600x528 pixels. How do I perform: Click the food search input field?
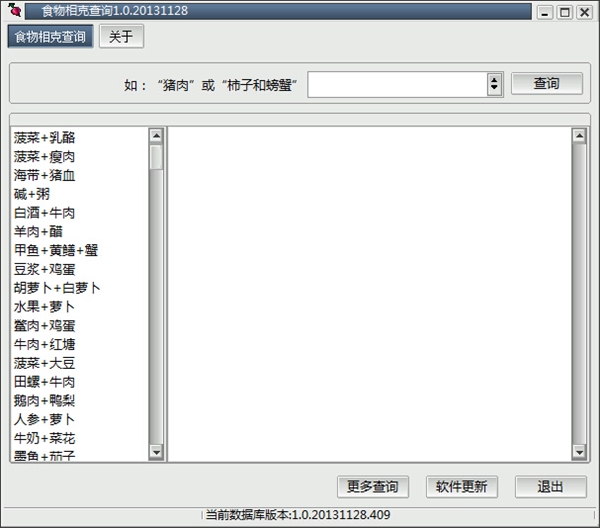(x=397, y=85)
